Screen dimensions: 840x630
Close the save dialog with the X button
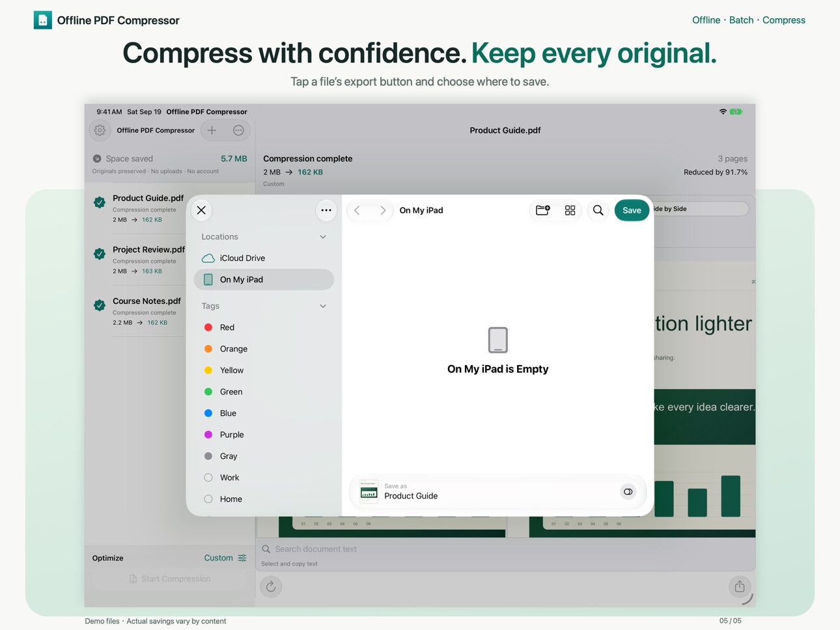tap(201, 210)
